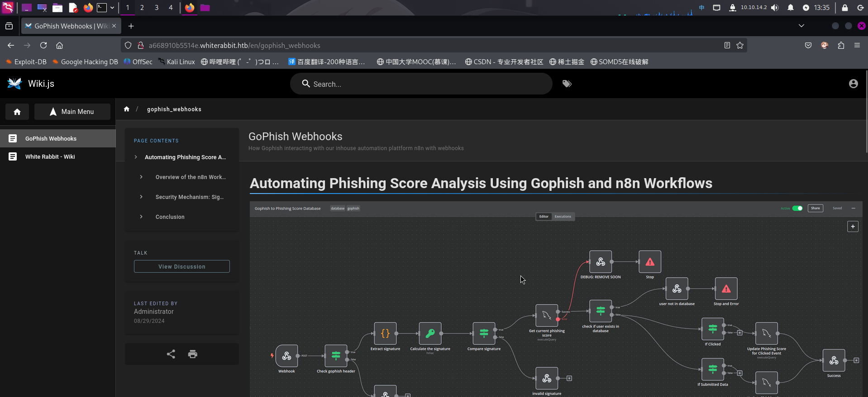Viewport: 868px width, 397px height.
Task: Open the Google Hacking DB bookmark
Action: (85, 62)
